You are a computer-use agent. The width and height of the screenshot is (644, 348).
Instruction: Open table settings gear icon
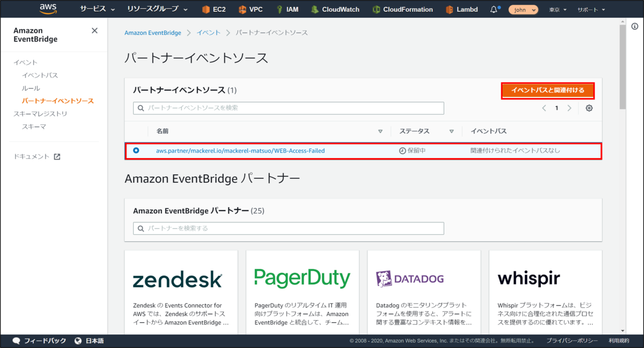pyautogui.click(x=589, y=108)
